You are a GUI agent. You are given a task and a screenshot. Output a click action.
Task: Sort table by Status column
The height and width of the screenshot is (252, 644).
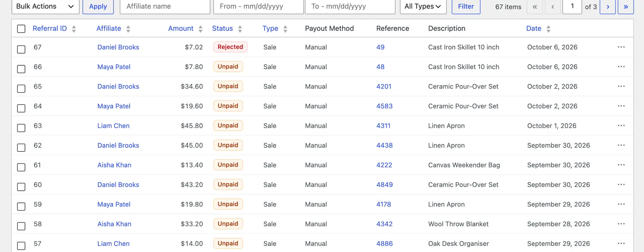[222, 29]
